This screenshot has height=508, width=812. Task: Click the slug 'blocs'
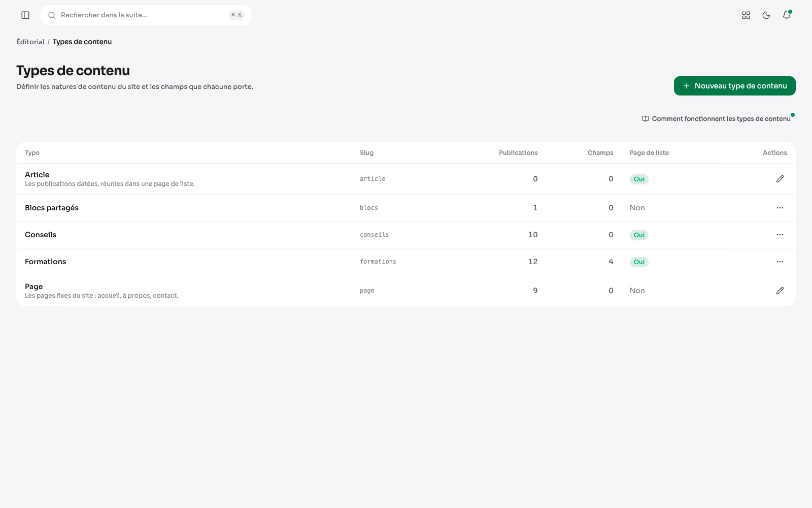point(369,208)
